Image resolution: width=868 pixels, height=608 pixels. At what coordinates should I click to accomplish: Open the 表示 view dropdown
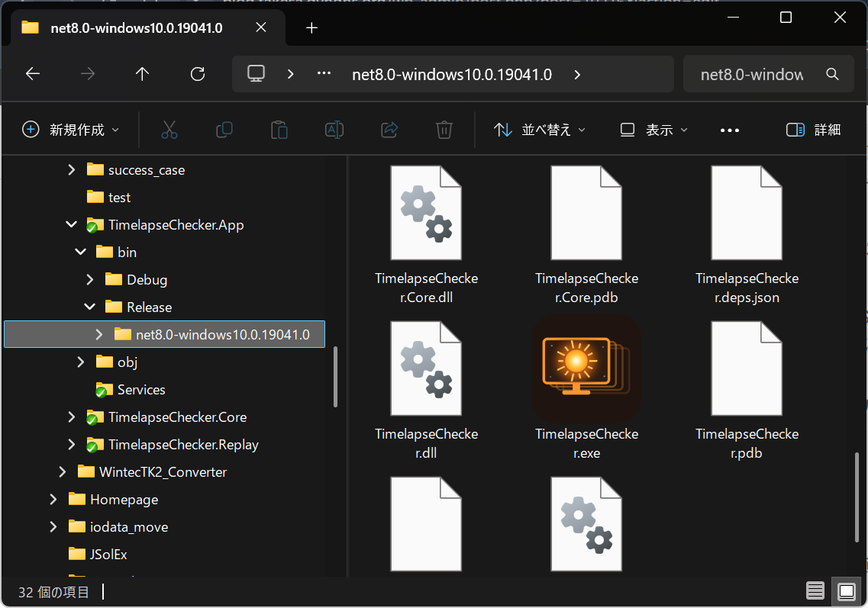tap(653, 130)
